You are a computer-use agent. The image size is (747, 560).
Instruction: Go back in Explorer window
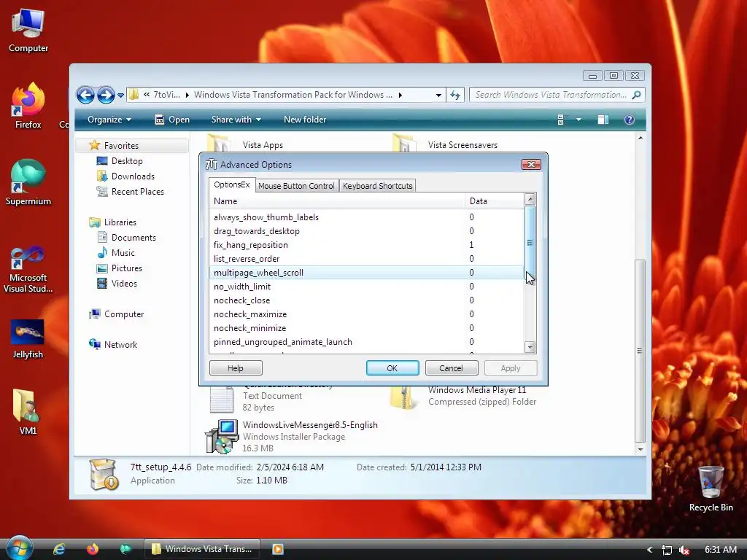85,96
